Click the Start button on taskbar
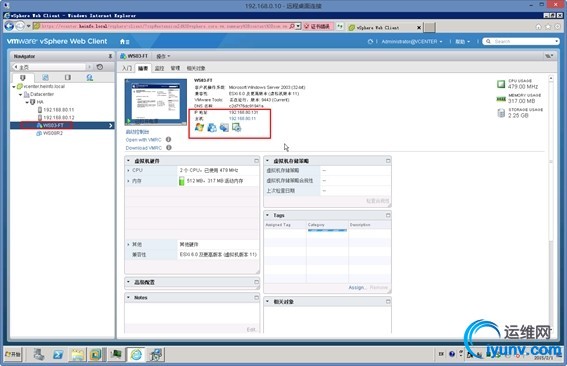 (x=13, y=354)
